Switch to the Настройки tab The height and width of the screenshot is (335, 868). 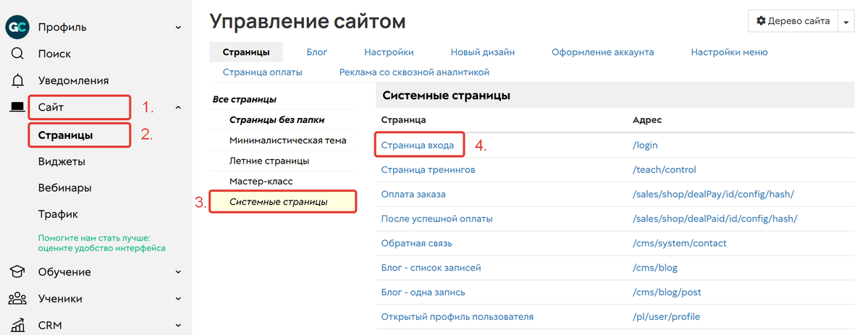pos(389,52)
